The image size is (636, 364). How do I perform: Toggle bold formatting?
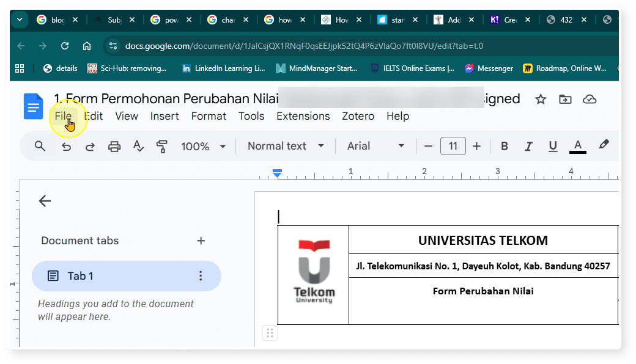(504, 146)
